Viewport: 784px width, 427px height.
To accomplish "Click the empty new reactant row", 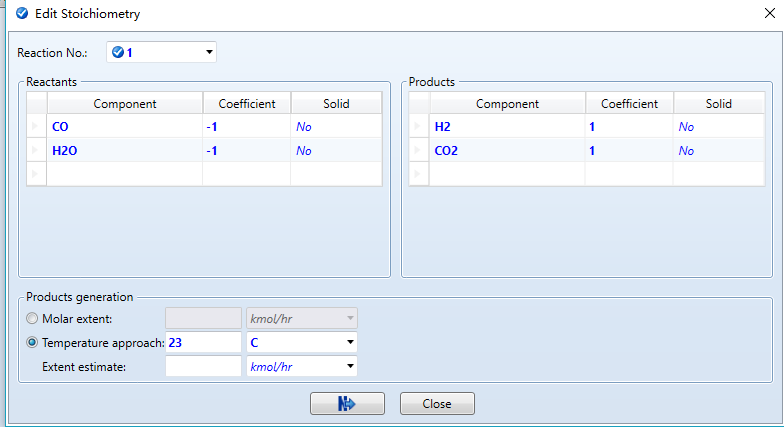I will point(124,174).
